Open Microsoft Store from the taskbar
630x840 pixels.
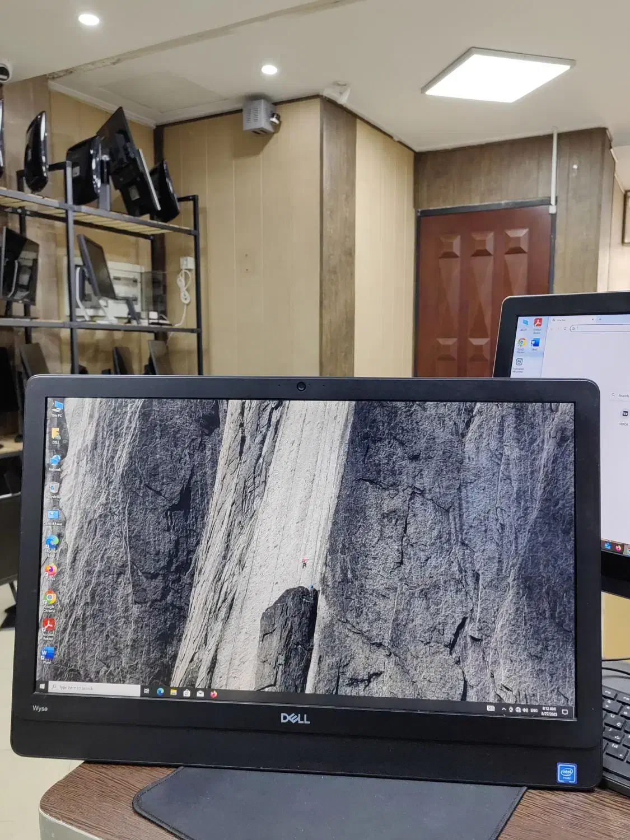click(186, 693)
